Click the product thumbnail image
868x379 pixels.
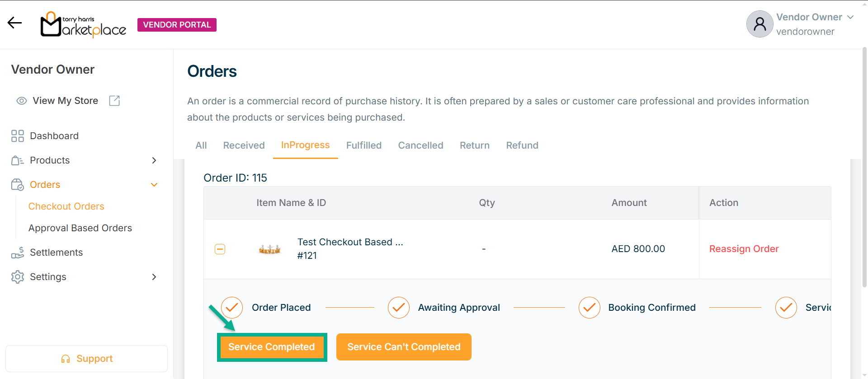[x=269, y=249]
